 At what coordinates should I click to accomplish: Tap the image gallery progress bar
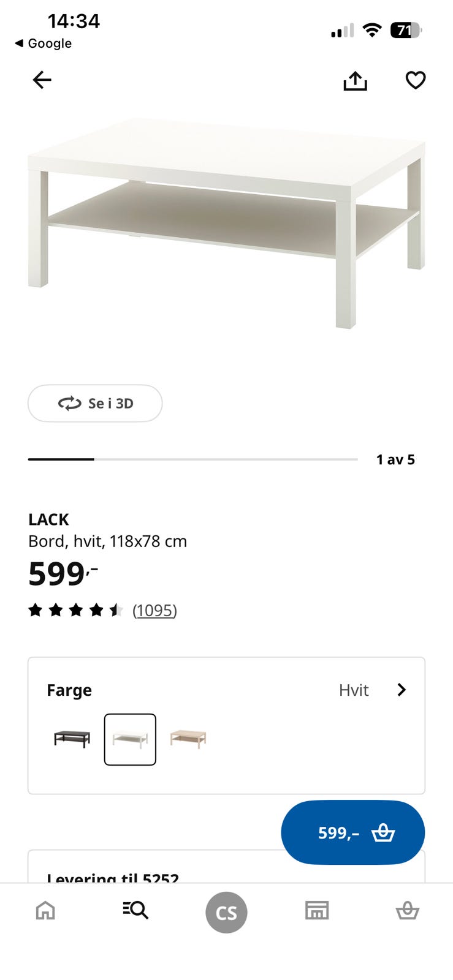192,459
